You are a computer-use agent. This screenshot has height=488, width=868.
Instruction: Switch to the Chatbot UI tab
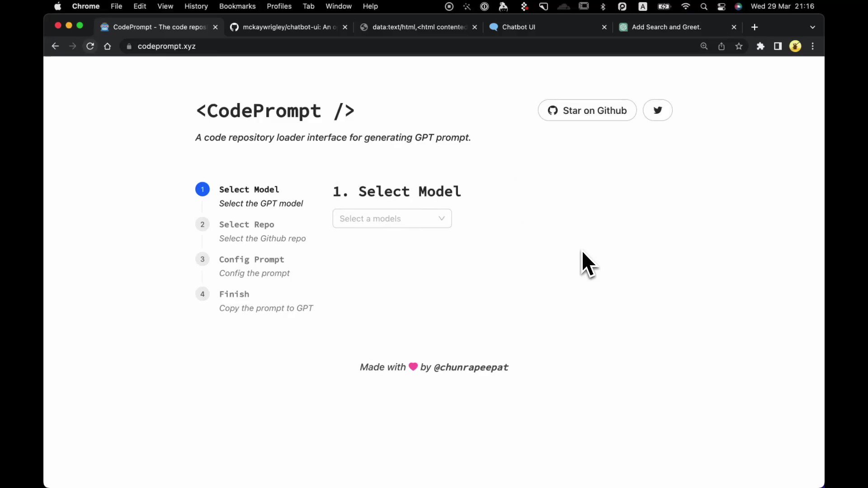[x=518, y=27]
